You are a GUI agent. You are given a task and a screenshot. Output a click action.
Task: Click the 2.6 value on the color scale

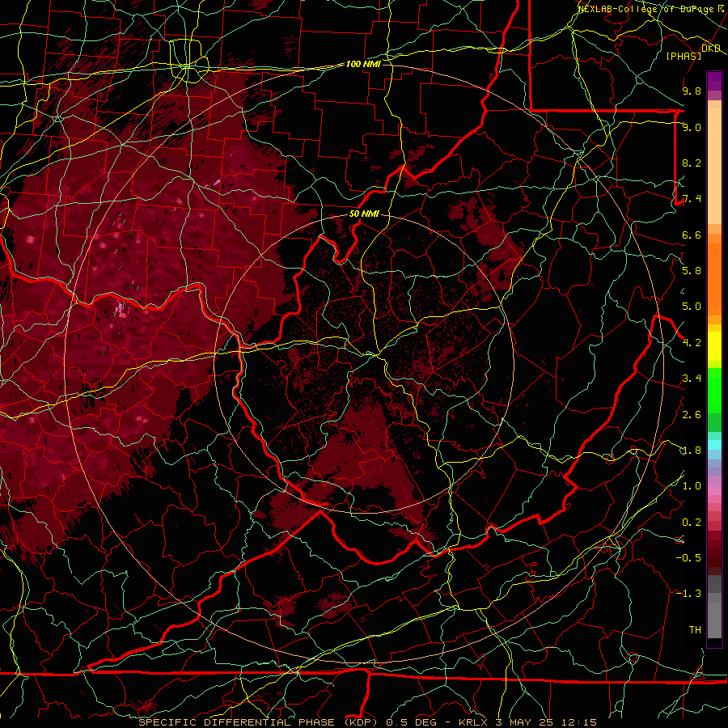692,415
